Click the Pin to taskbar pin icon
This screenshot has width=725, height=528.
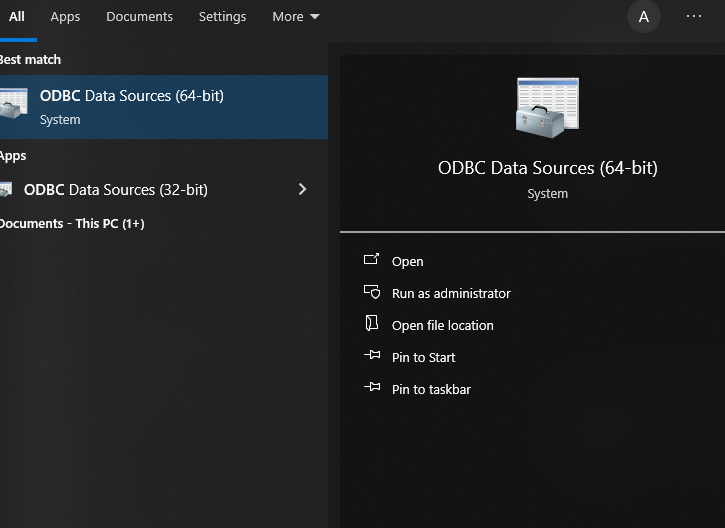pyautogui.click(x=372, y=388)
